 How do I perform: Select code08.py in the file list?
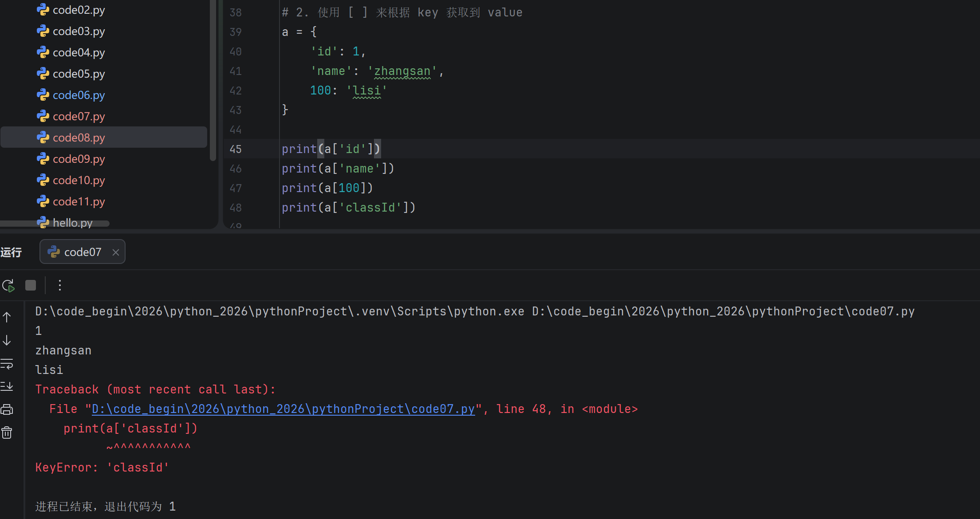[79, 138]
